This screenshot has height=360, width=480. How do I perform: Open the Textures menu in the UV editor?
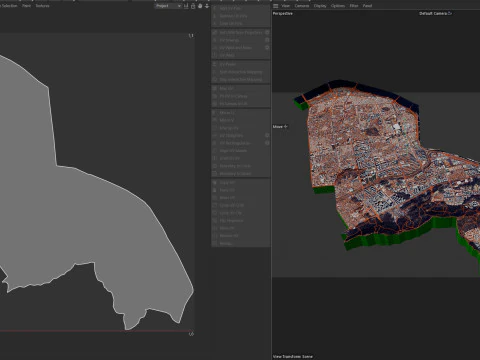[x=42, y=6]
